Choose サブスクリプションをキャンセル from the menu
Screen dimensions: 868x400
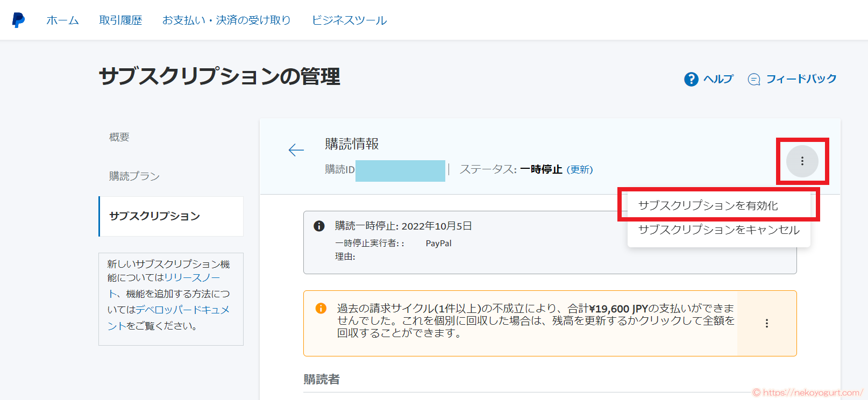click(718, 230)
